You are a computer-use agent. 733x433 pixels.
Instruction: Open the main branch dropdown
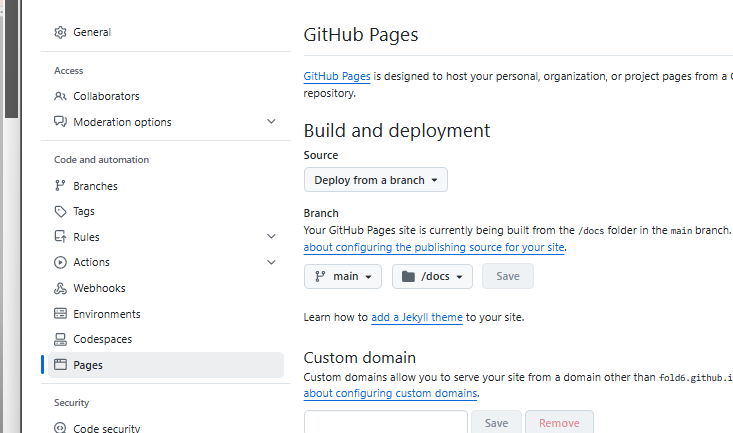click(343, 276)
